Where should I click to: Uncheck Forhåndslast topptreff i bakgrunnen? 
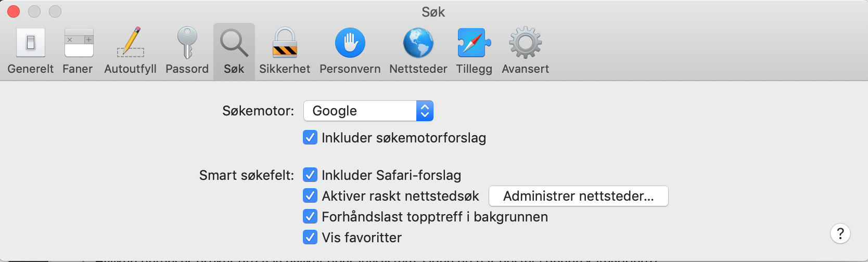[x=310, y=217]
